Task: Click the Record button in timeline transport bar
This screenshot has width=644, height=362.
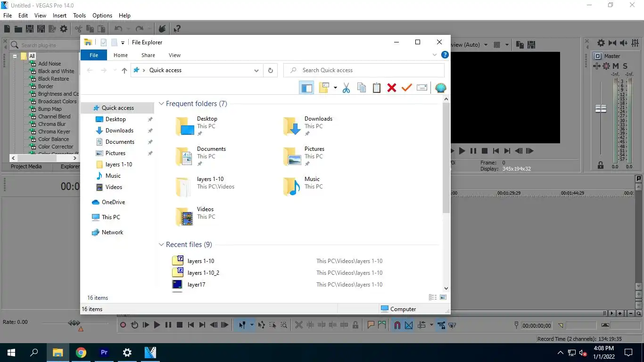Action: pos(123,325)
